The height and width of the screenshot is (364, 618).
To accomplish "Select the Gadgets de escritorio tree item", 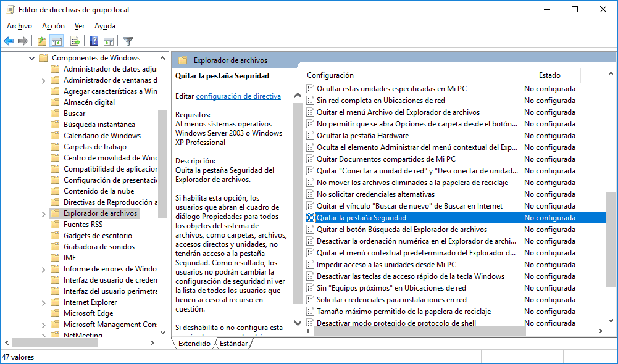I will [x=98, y=236].
